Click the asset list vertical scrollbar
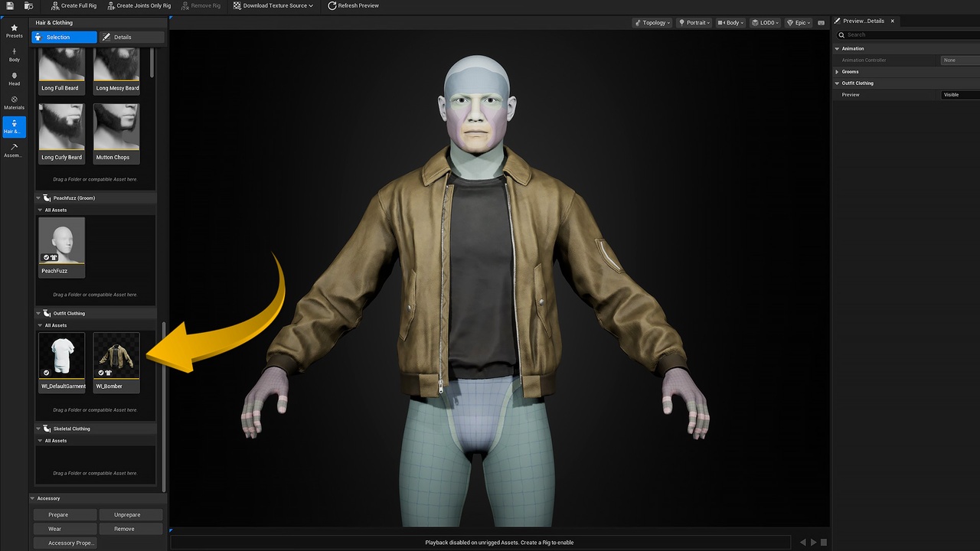 pos(164,406)
